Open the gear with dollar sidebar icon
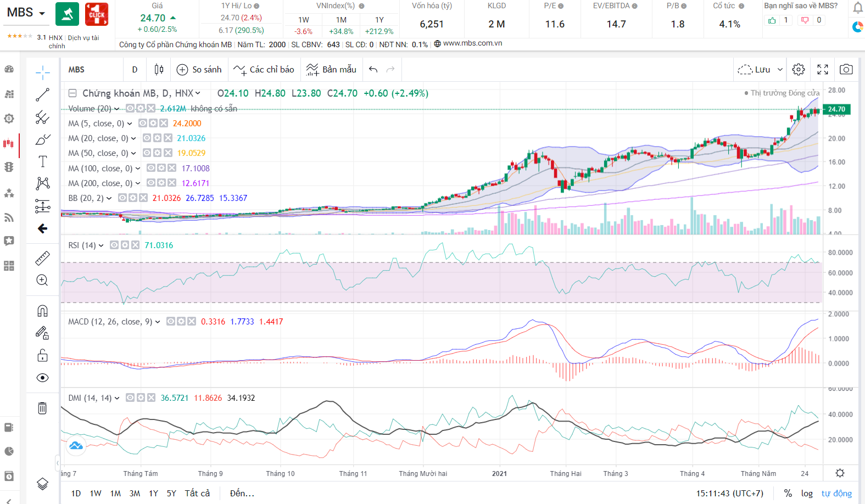 coord(9,119)
